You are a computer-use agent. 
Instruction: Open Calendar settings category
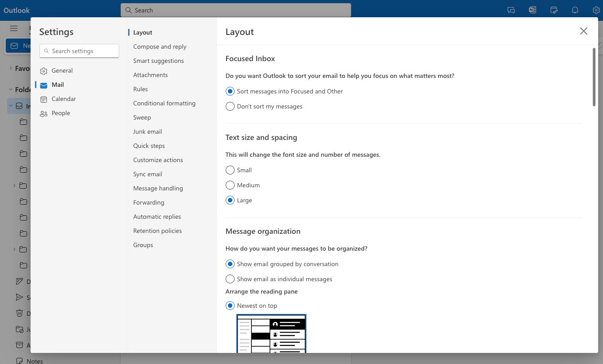point(63,99)
